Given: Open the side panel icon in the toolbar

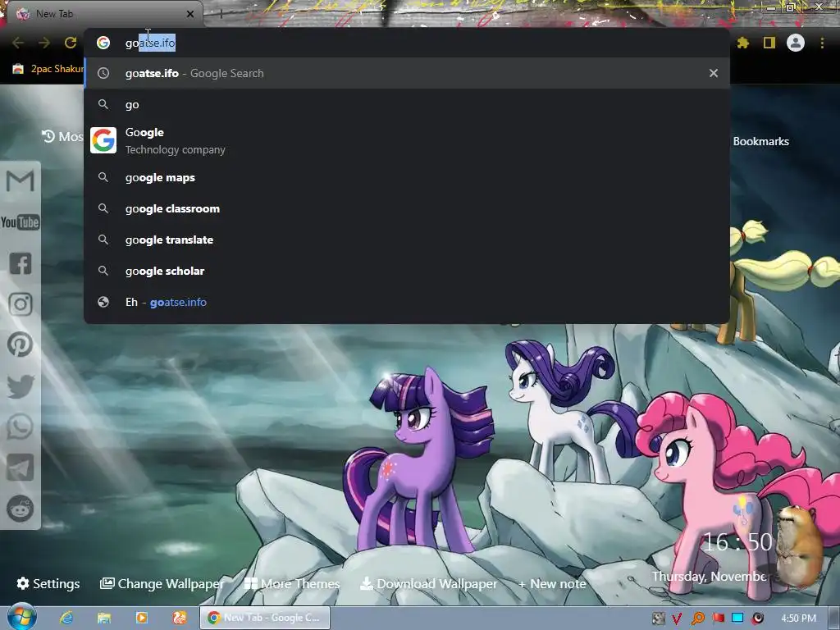Looking at the screenshot, I should coord(769,43).
